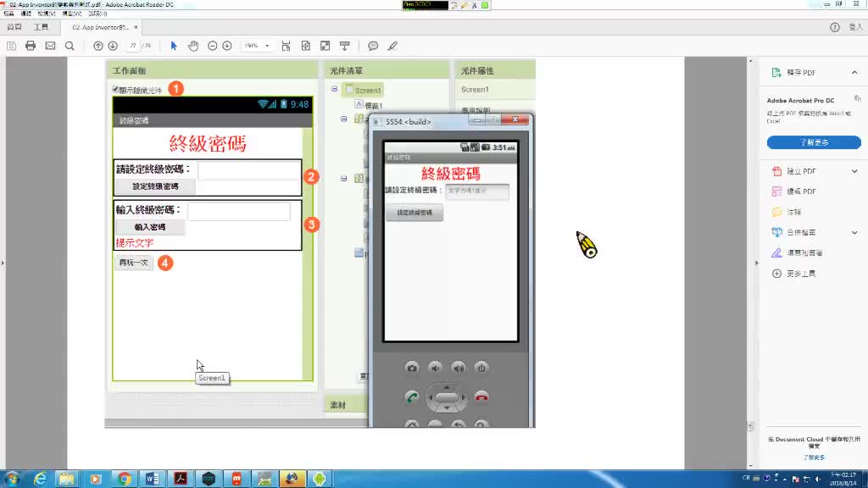Click the Save file icon in toolbar
The width and height of the screenshot is (868, 488).
tap(11, 46)
